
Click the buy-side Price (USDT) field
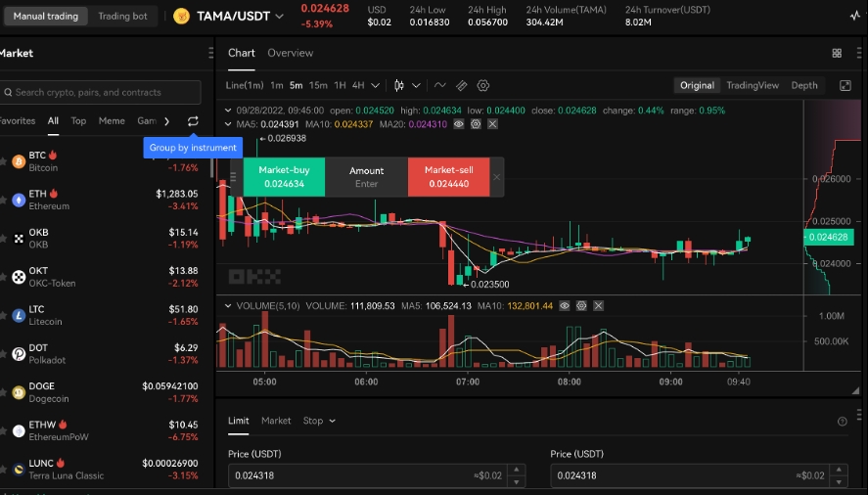coord(377,475)
